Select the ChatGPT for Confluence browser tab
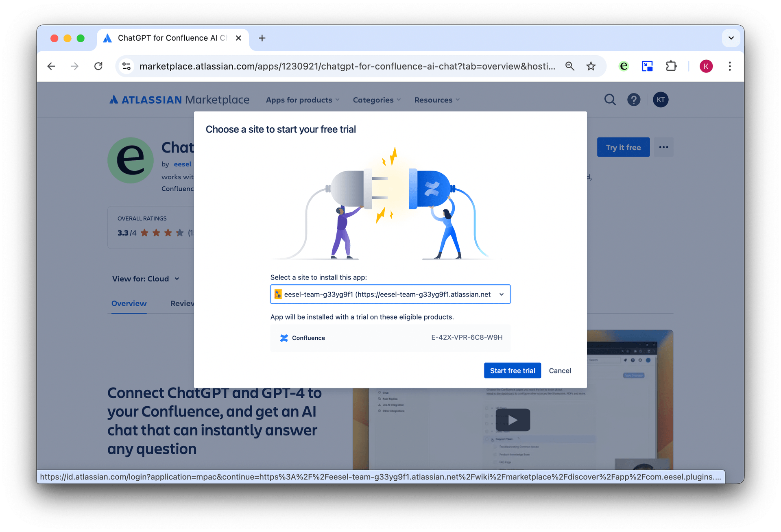Image resolution: width=781 pixels, height=532 pixels. point(172,38)
